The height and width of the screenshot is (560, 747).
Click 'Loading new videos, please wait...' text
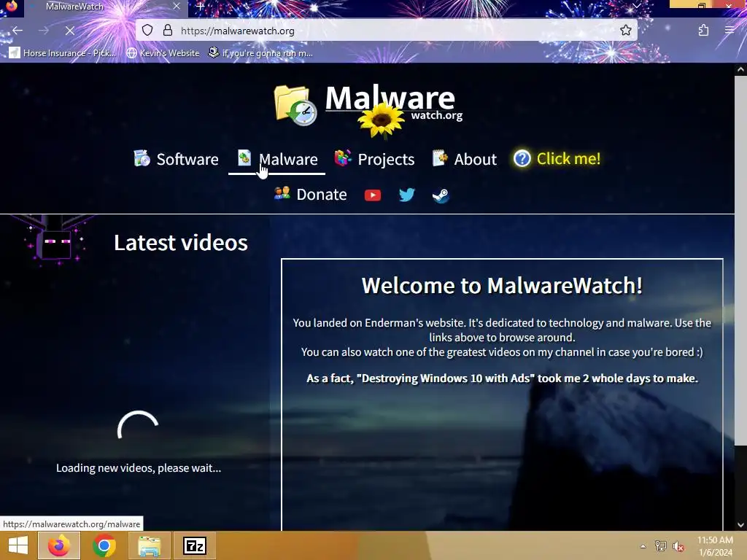tap(139, 467)
